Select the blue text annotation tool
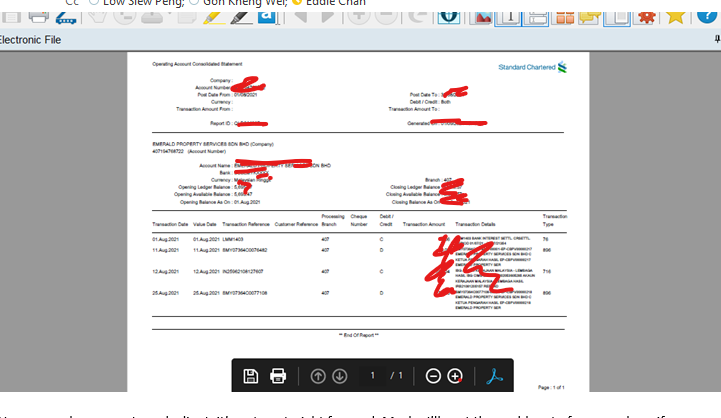The height and width of the screenshot is (418, 721). coord(268,17)
